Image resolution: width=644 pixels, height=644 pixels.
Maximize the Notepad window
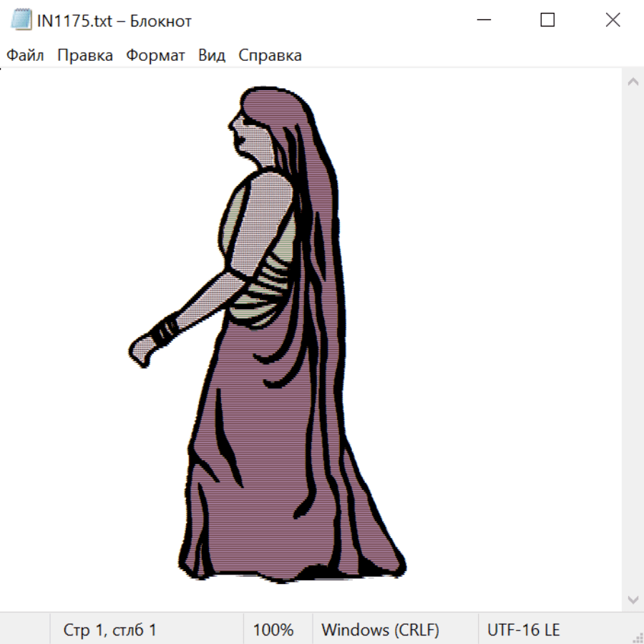[547, 20]
